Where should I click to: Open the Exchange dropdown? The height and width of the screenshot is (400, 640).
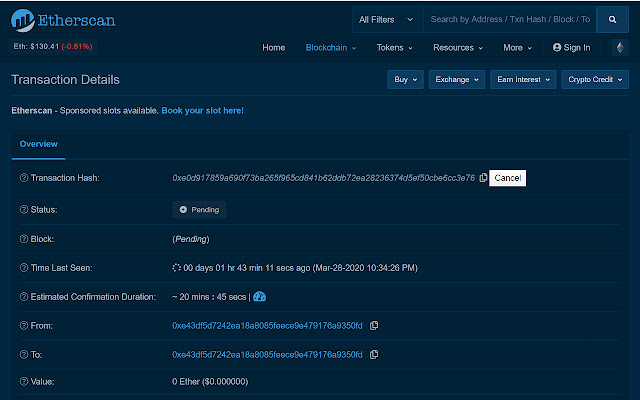tap(457, 80)
